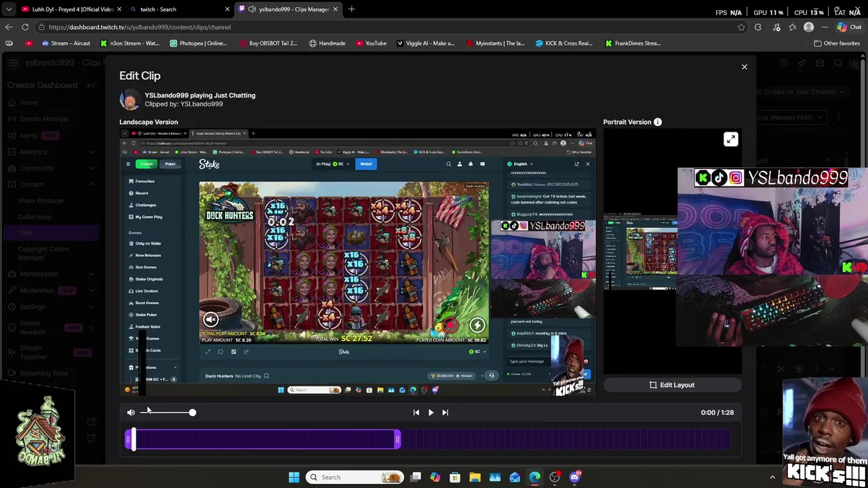Open Stream Together in the sidebar
Screen dimensions: 868x488
pyautogui.click(x=33, y=352)
